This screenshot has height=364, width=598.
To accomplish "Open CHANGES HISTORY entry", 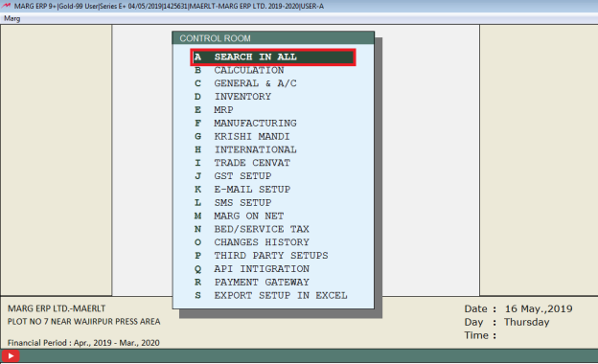I will tap(262, 242).
